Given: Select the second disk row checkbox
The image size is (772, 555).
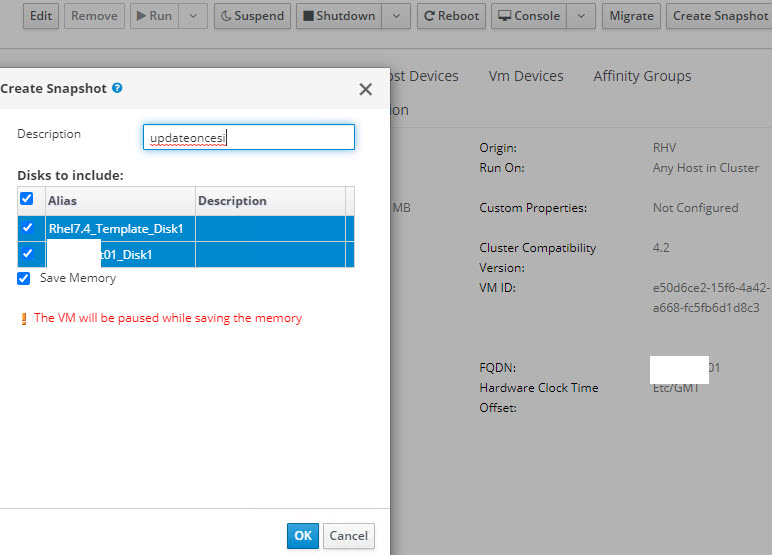Looking at the screenshot, I should [27, 254].
